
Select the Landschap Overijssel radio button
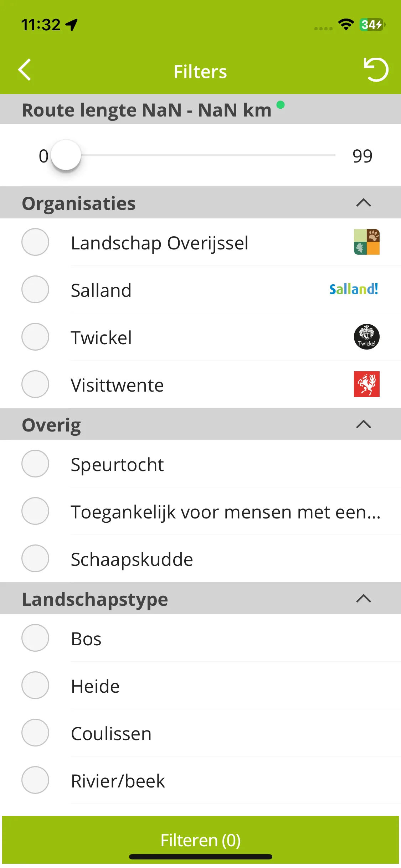[x=35, y=242]
